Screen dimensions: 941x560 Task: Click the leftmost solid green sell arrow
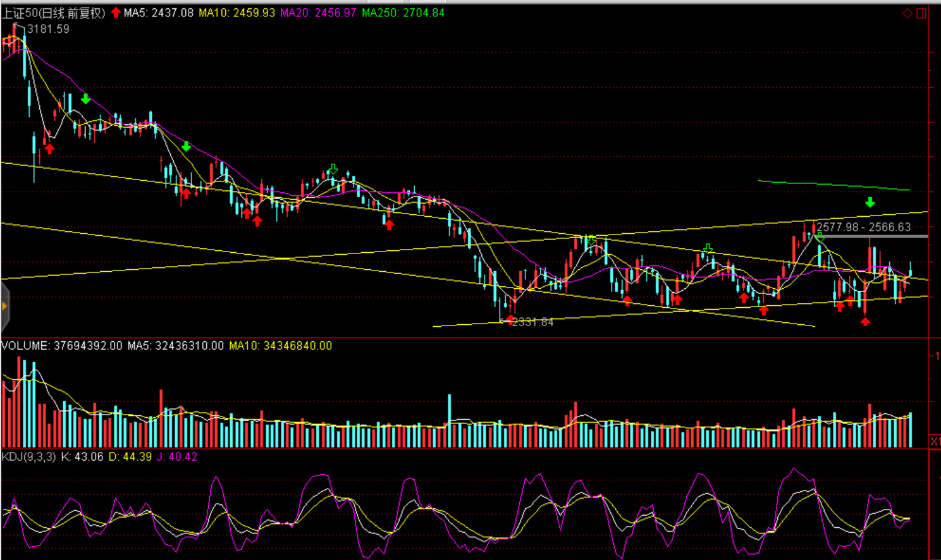click(x=85, y=99)
